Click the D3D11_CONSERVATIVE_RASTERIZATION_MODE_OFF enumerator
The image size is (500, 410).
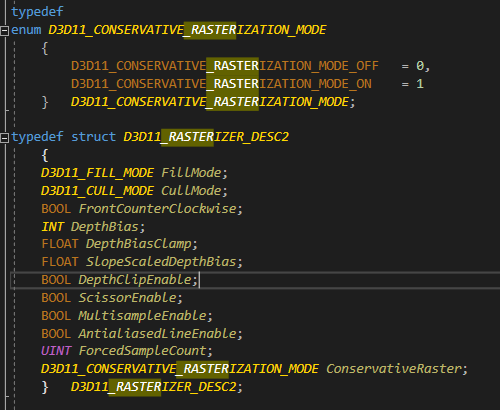[x=225, y=66]
